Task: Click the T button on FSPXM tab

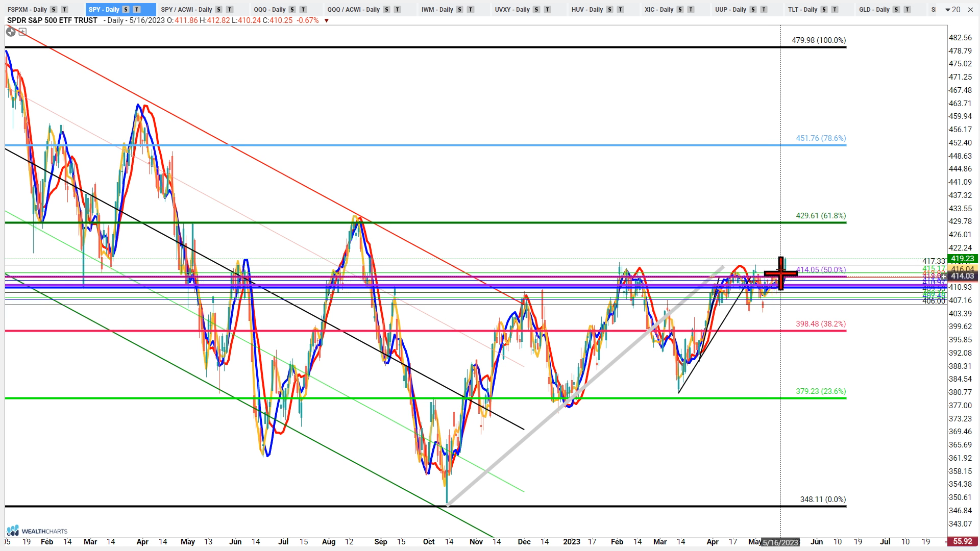Action: [x=64, y=10]
